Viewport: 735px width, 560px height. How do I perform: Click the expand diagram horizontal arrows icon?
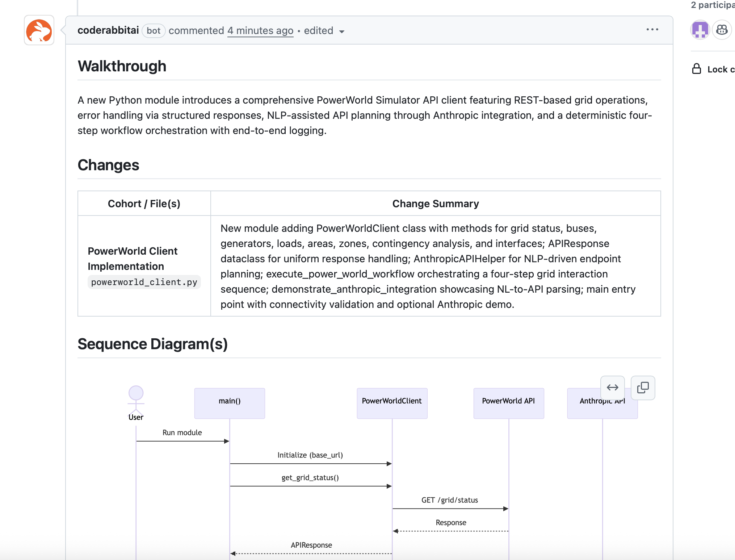(x=612, y=388)
